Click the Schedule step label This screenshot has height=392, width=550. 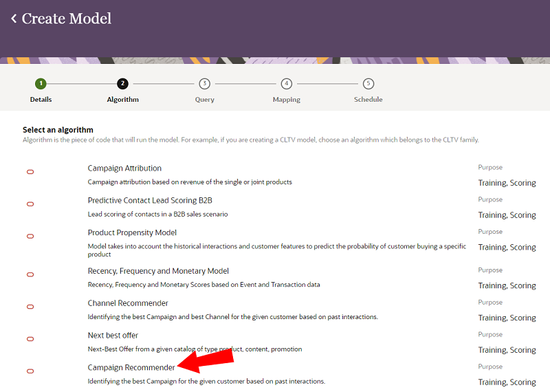(368, 100)
